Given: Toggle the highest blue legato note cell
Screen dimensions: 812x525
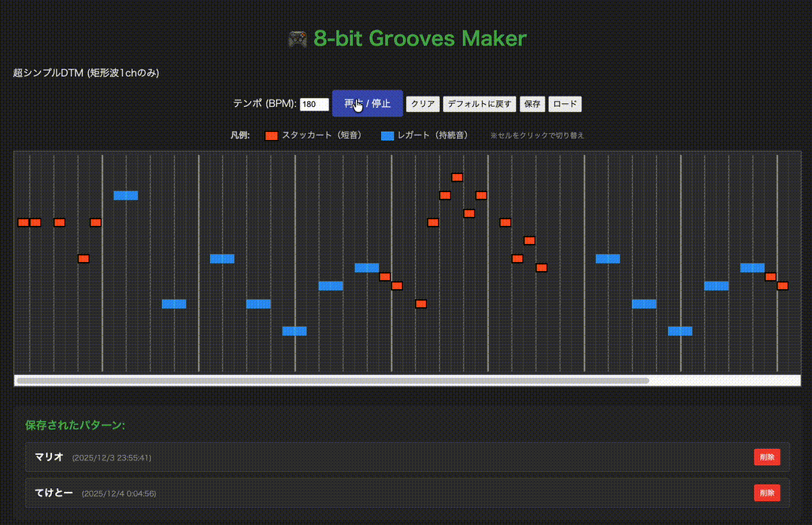Looking at the screenshot, I should point(126,195).
